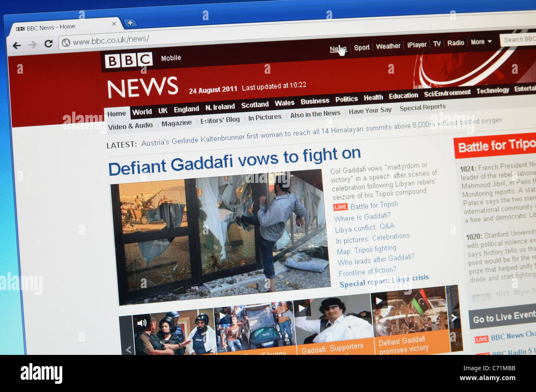Screen dimensions: 536x392
Task: Open the golf buggy video thumbnail
Action: click(254, 329)
